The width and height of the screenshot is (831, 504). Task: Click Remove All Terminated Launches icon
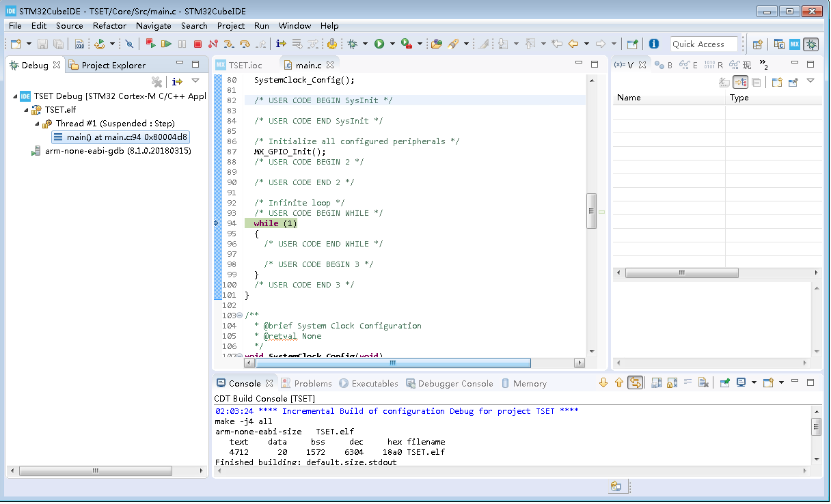click(156, 81)
